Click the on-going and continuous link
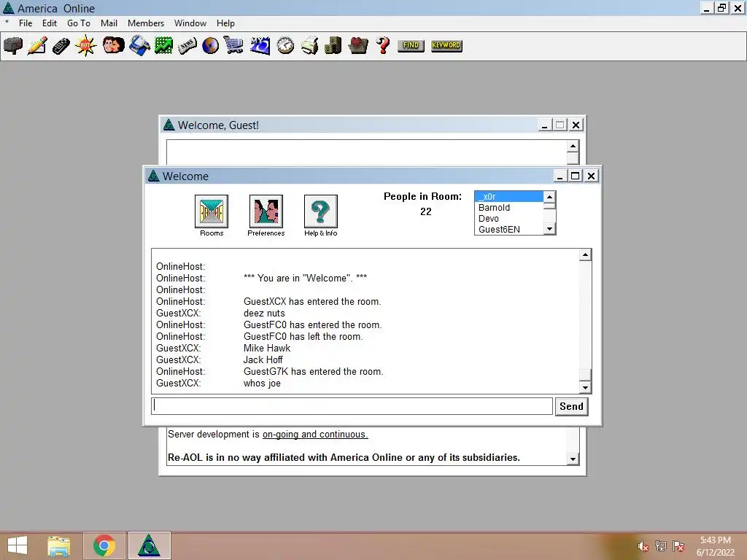 (315, 435)
